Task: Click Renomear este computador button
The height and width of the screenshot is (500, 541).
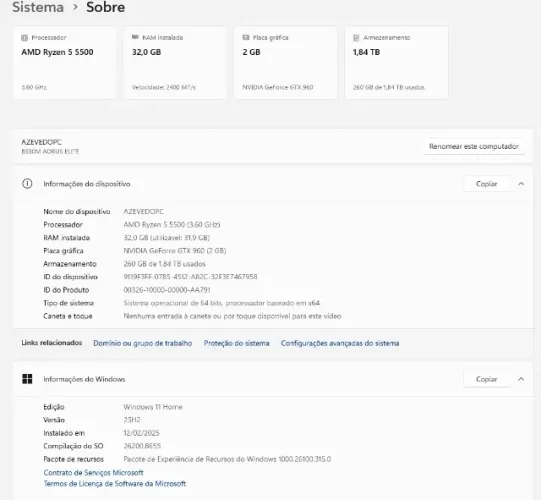Action: 474,146
